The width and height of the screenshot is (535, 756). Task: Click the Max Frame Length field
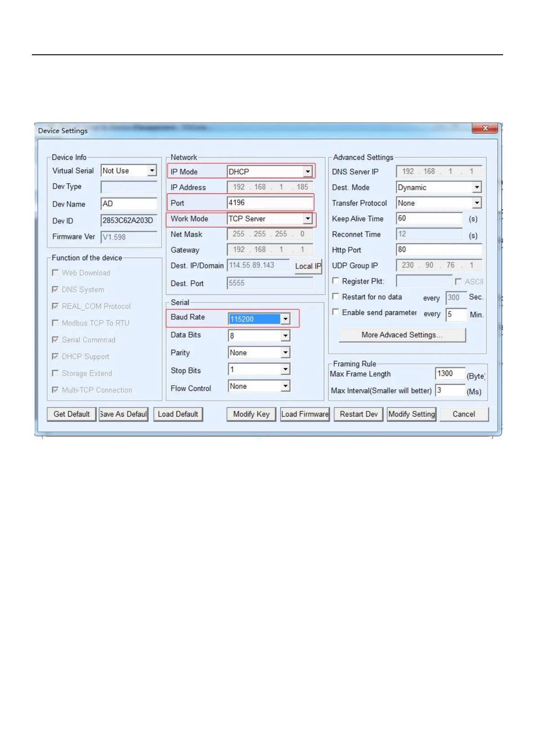450,374
